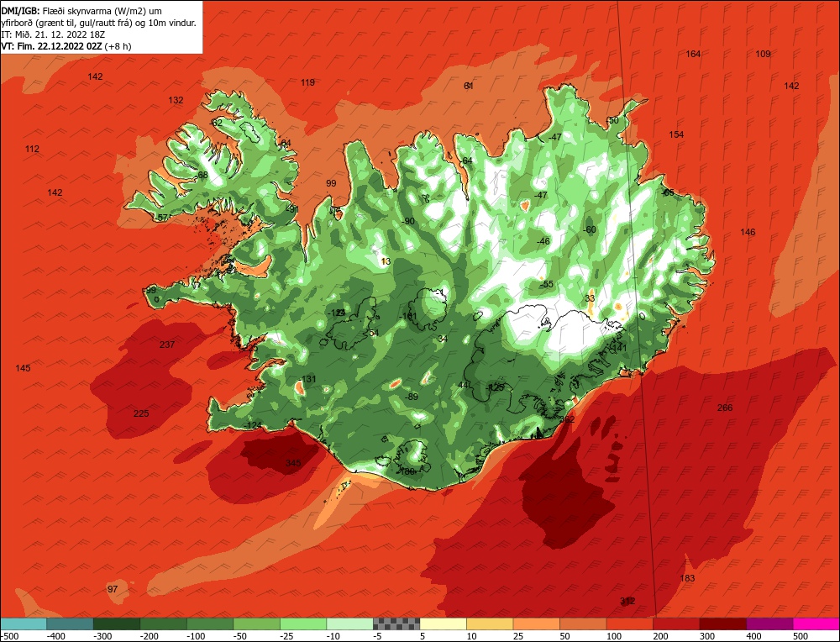
Task: Click the legend label '-200'
Action: click(149, 636)
